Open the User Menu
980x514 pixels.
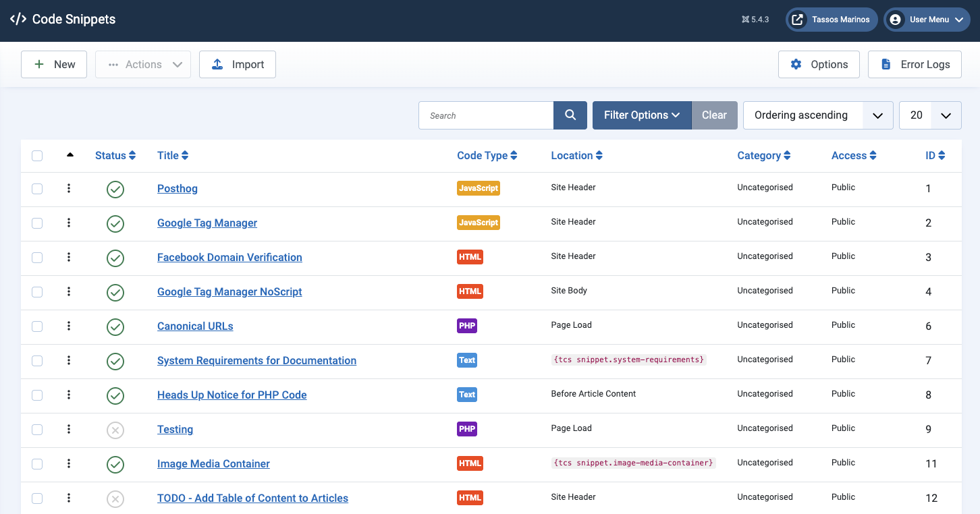929,20
